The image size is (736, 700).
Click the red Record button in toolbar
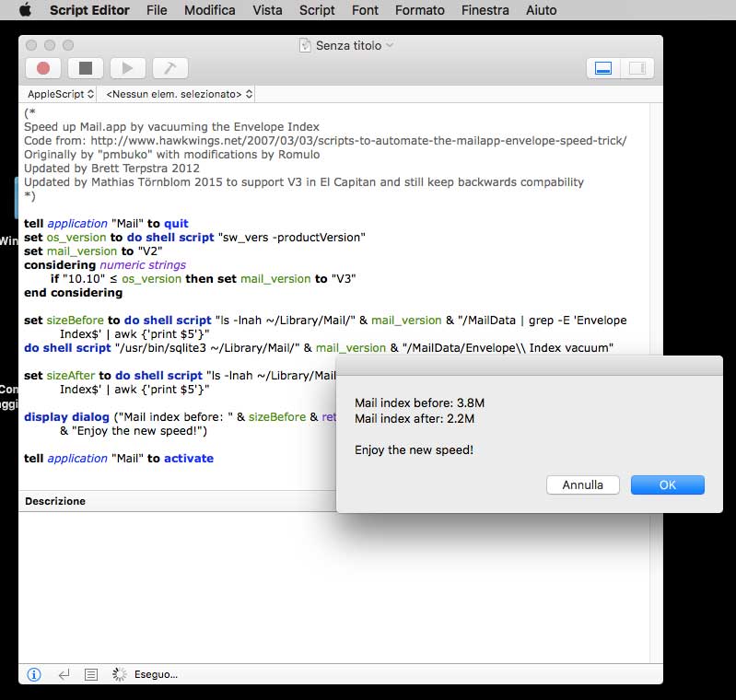[43, 68]
